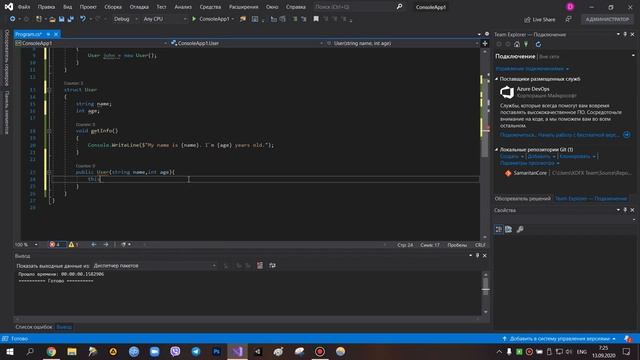Open the 100 % zoom dropdown

(x=26, y=244)
